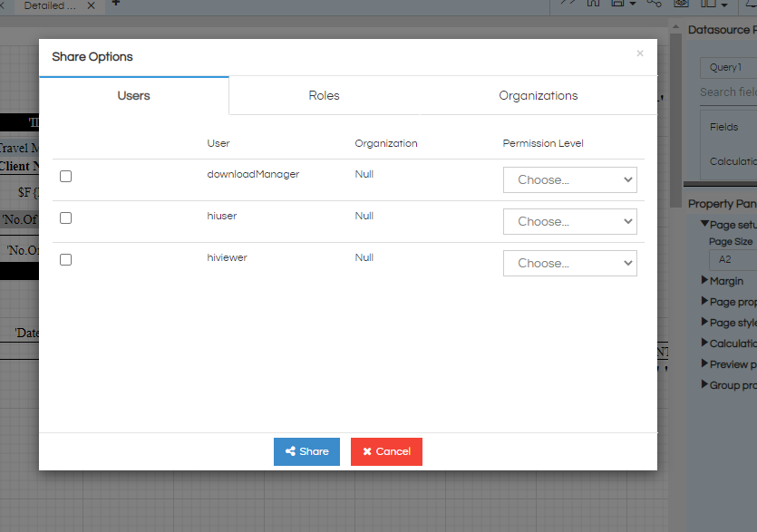Select the hiviewer user name
The height and width of the screenshot is (532, 757).
pyautogui.click(x=227, y=257)
